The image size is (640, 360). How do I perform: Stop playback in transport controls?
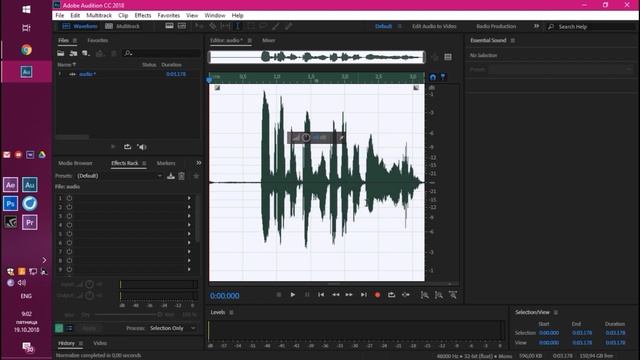click(x=279, y=295)
